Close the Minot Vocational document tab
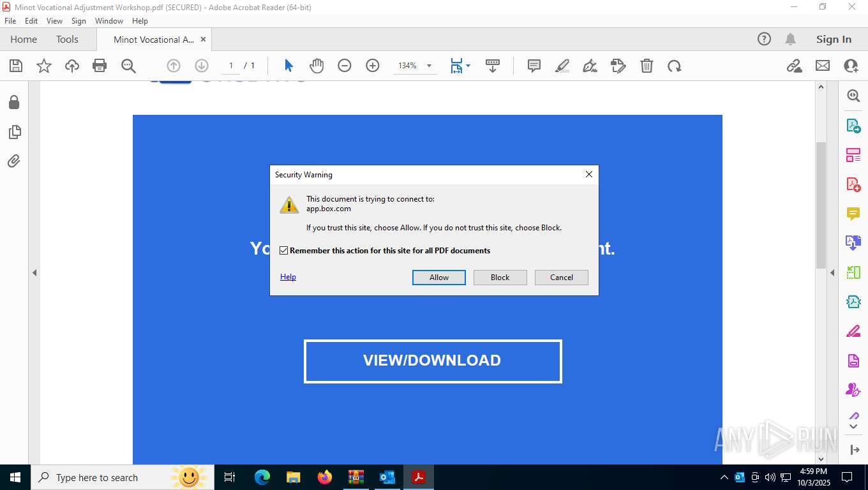This screenshot has height=490, width=868. [x=203, y=39]
